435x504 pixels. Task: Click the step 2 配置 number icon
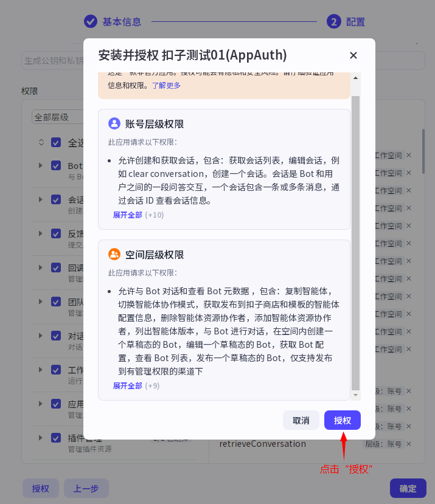(333, 22)
